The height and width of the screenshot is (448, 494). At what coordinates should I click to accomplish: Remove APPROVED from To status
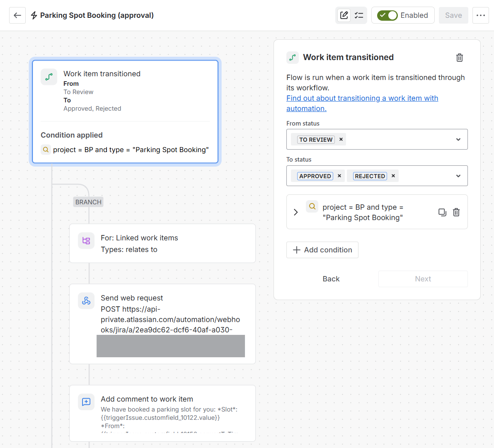pyautogui.click(x=339, y=176)
